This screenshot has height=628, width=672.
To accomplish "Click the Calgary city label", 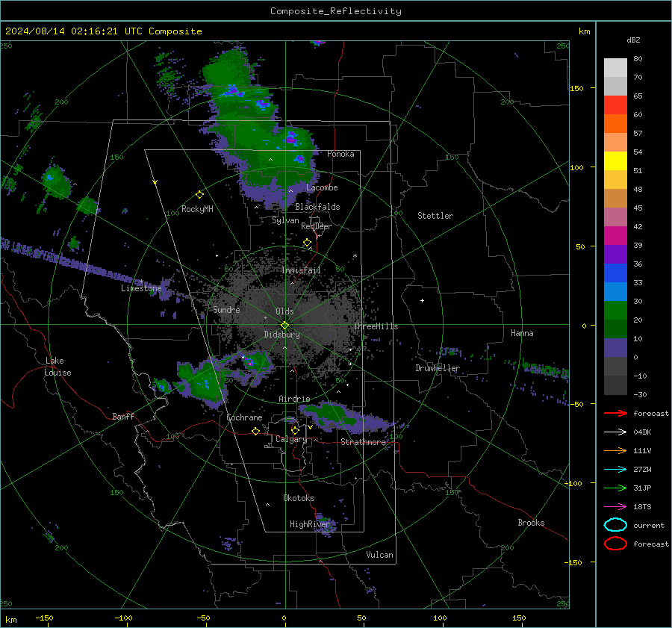I will (x=291, y=439).
